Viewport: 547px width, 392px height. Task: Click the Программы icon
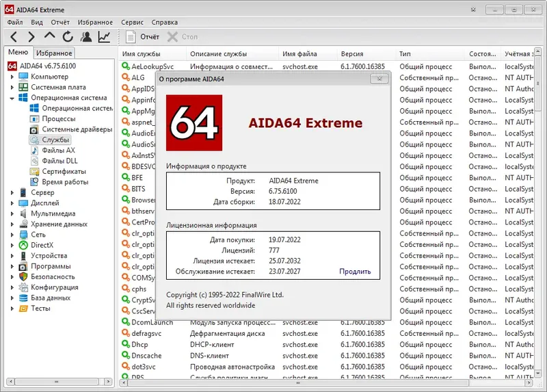pos(23,266)
